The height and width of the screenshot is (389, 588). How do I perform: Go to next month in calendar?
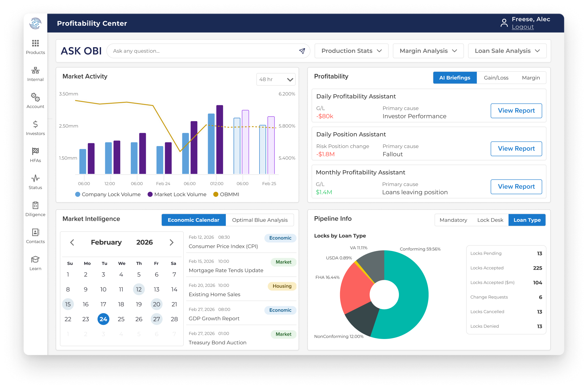click(172, 242)
